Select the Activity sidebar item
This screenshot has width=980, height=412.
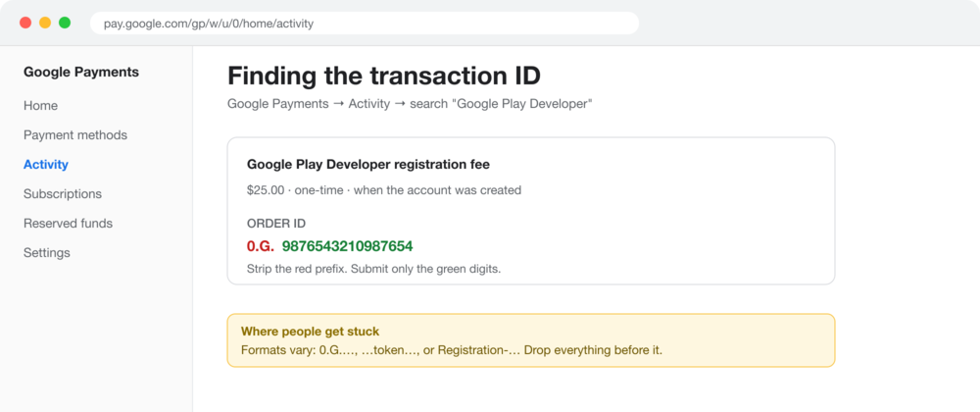(x=46, y=165)
